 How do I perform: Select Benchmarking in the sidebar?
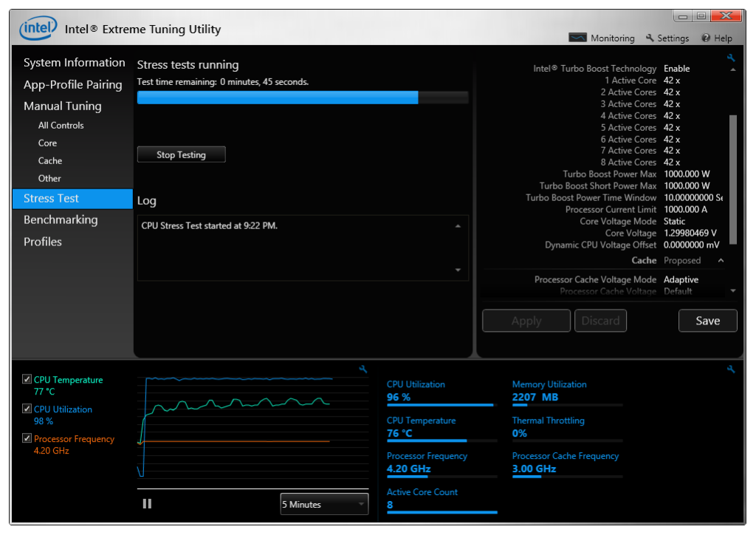61,219
